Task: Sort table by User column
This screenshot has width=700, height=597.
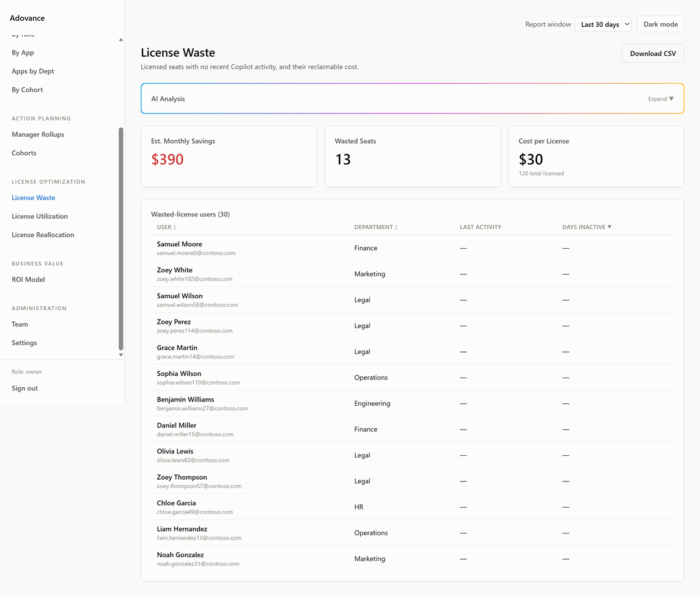Action: (x=166, y=227)
